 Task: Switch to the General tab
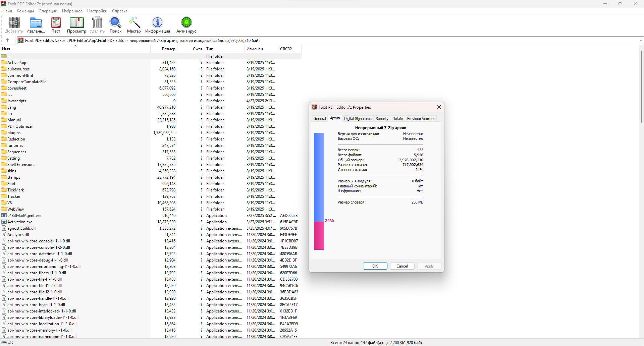click(319, 119)
